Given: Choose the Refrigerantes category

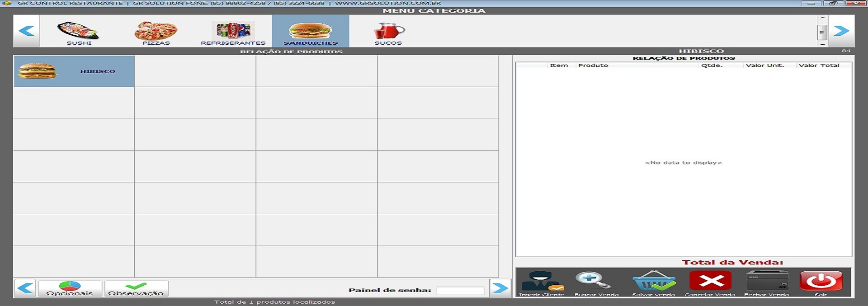Looking at the screenshot, I should point(233,31).
